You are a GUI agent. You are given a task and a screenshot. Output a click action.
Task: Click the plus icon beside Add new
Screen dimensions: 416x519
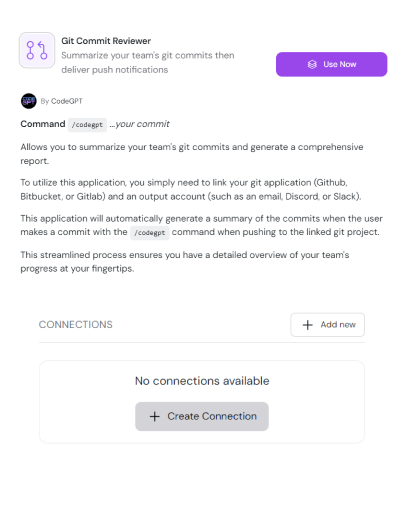[307, 325]
